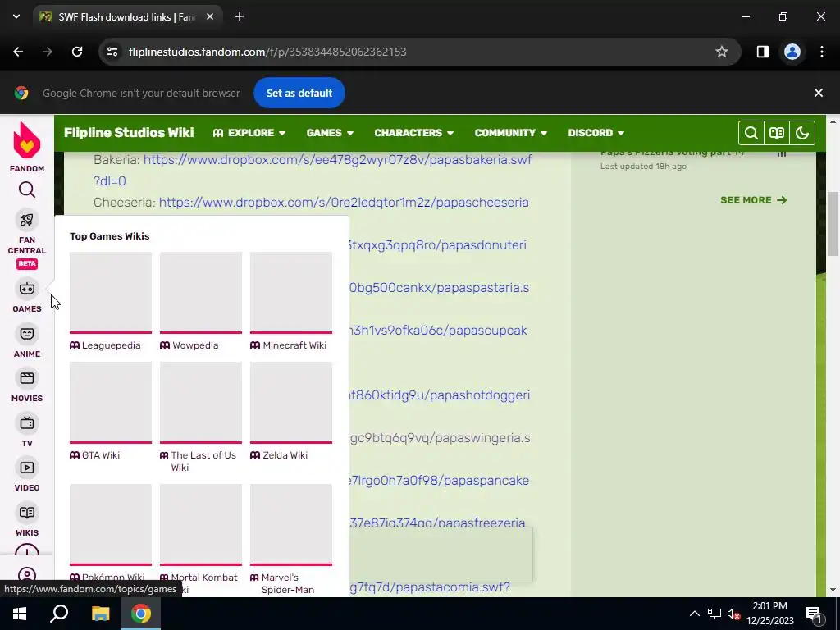Show hidden system tray icons
This screenshot has width=840, height=630.
(694, 614)
